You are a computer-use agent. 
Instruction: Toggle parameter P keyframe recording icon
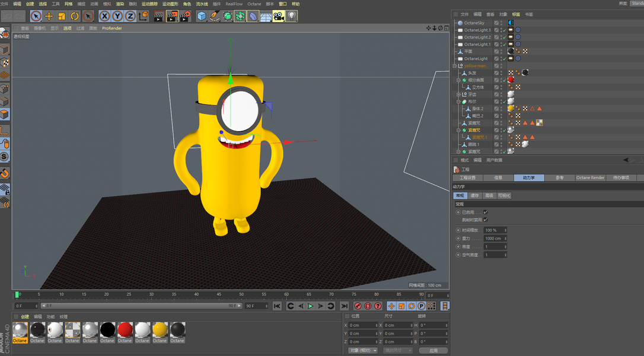point(422,306)
